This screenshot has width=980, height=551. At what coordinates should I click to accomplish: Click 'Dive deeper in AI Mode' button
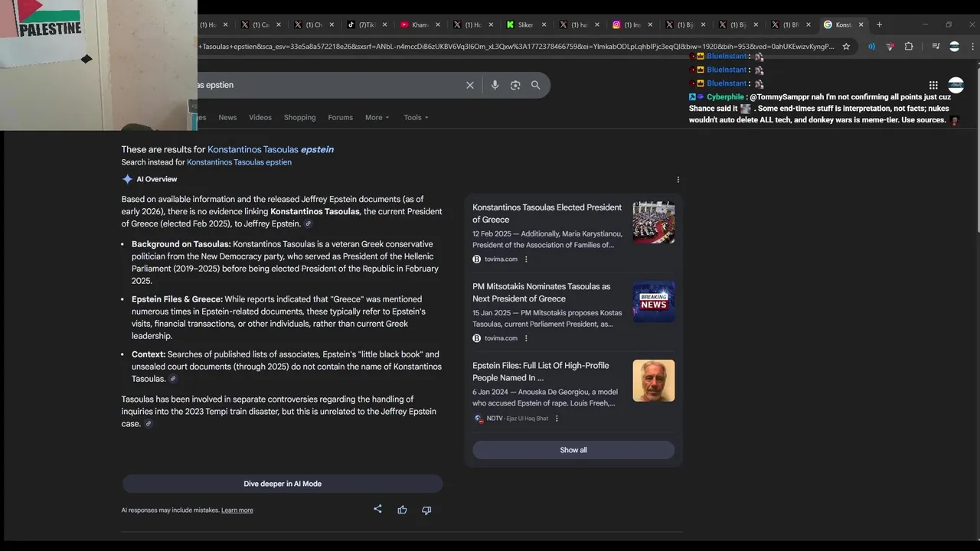(283, 484)
